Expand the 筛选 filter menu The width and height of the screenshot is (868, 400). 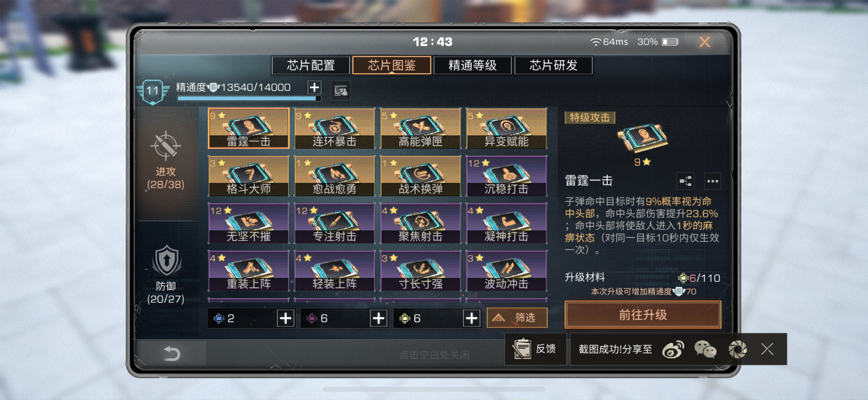(x=517, y=318)
